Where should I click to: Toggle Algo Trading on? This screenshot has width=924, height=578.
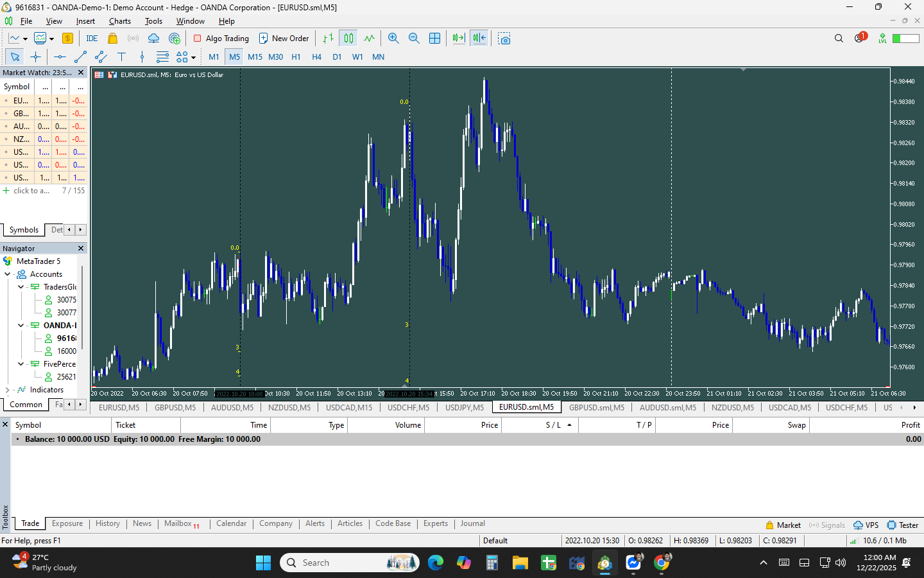[221, 39]
